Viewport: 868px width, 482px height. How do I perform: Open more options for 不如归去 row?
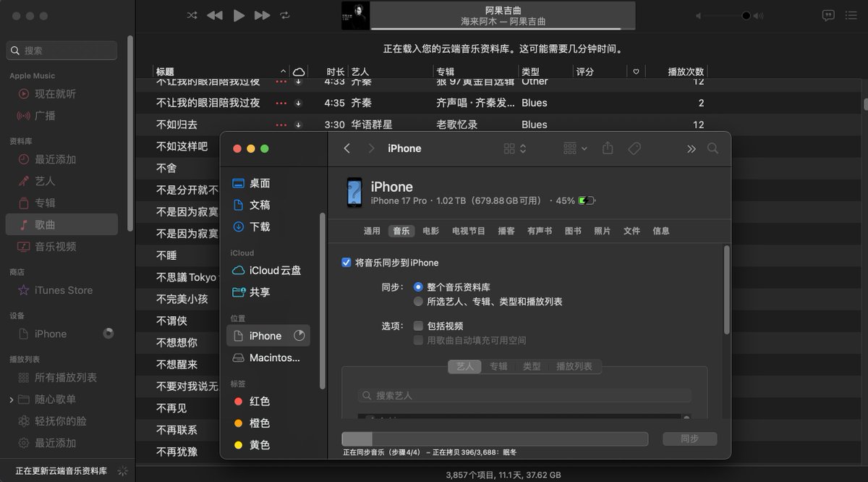coord(281,124)
